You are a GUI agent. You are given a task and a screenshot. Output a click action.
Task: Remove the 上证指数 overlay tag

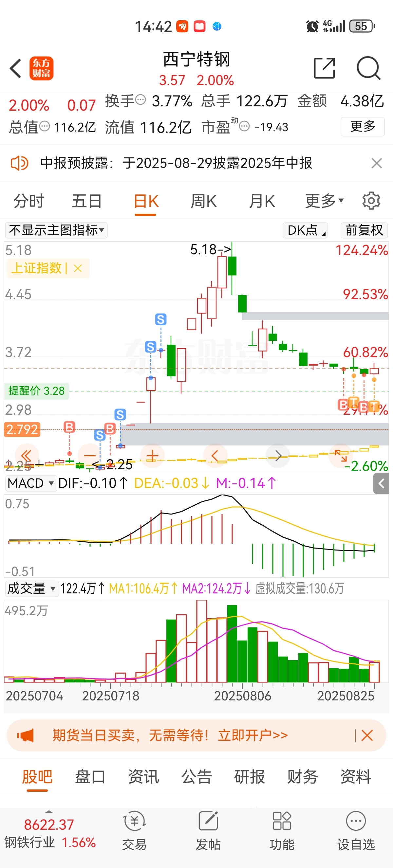78,268
